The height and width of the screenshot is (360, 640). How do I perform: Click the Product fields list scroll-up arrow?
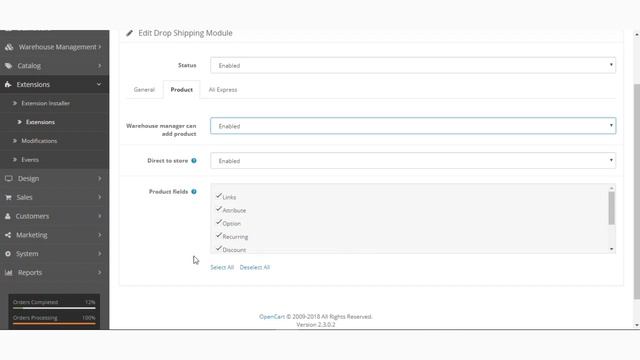coord(611,188)
